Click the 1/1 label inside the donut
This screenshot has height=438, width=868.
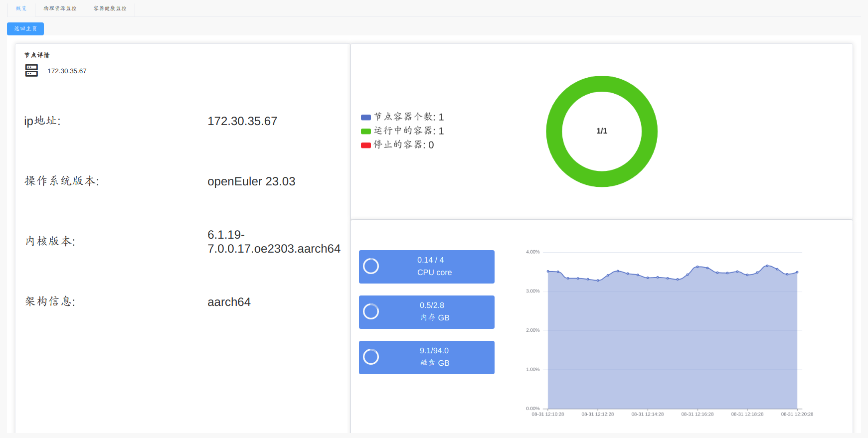pyautogui.click(x=602, y=131)
